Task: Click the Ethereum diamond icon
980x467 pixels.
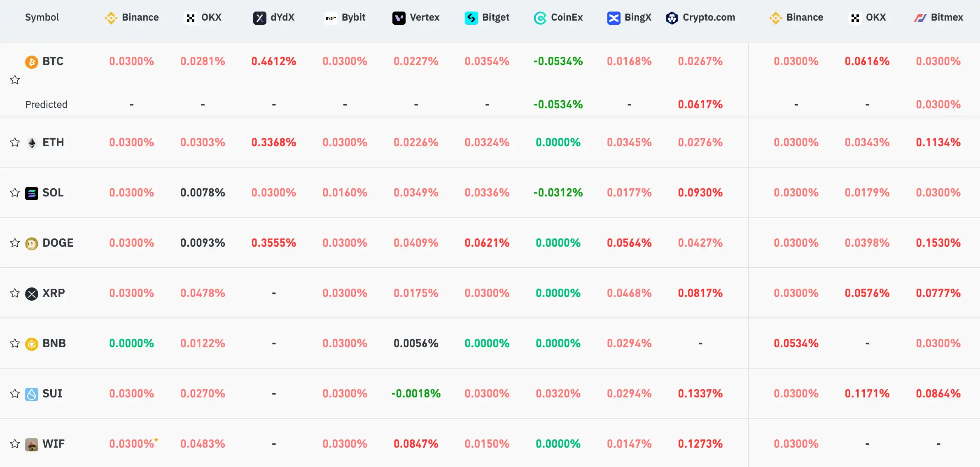Action: point(32,143)
